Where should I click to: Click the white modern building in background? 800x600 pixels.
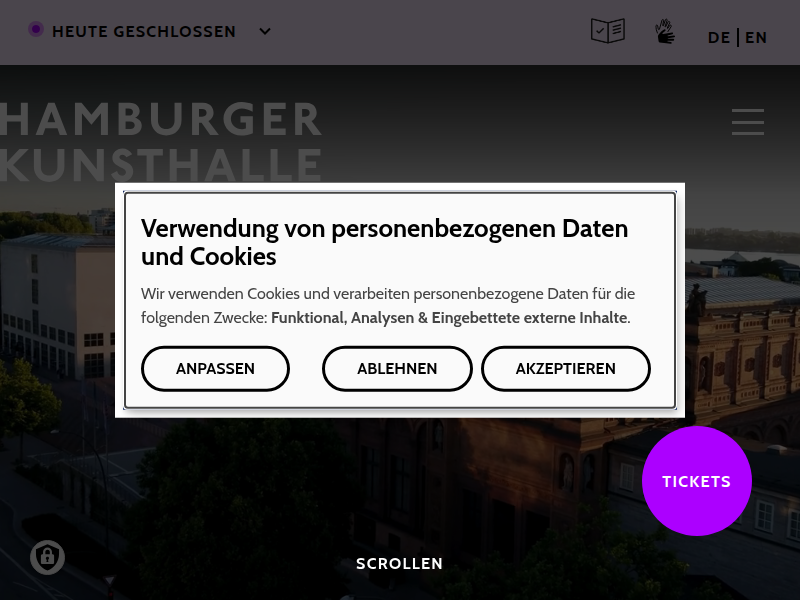pos(57,306)
